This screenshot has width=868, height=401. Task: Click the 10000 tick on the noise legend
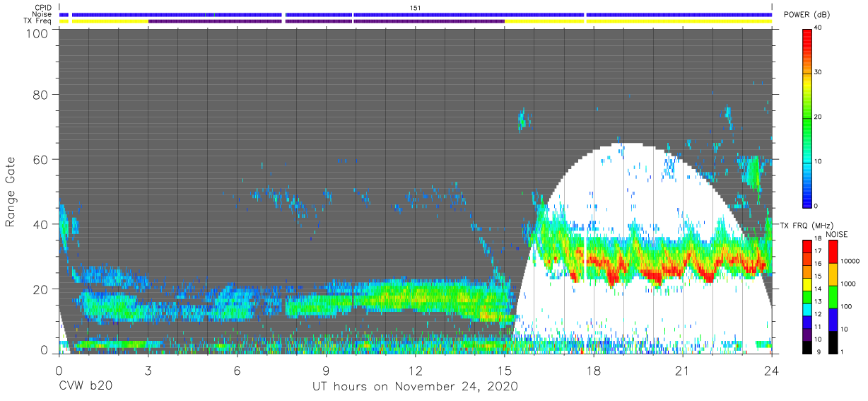click(850, 261)
